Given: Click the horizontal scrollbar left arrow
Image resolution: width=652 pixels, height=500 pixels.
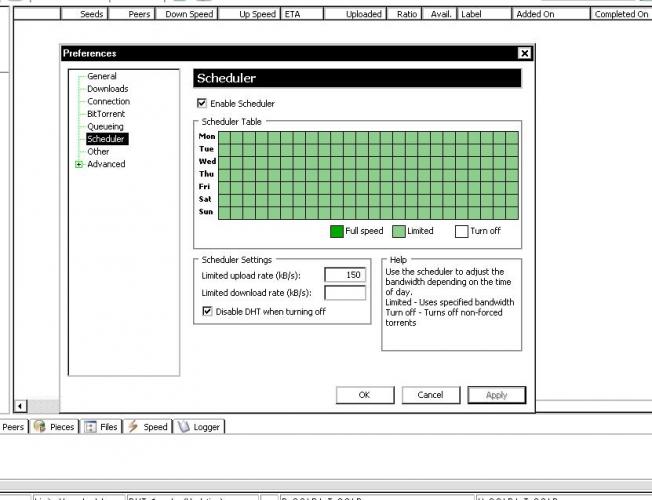Looking at the screenshot, I should tap(20, 405).
